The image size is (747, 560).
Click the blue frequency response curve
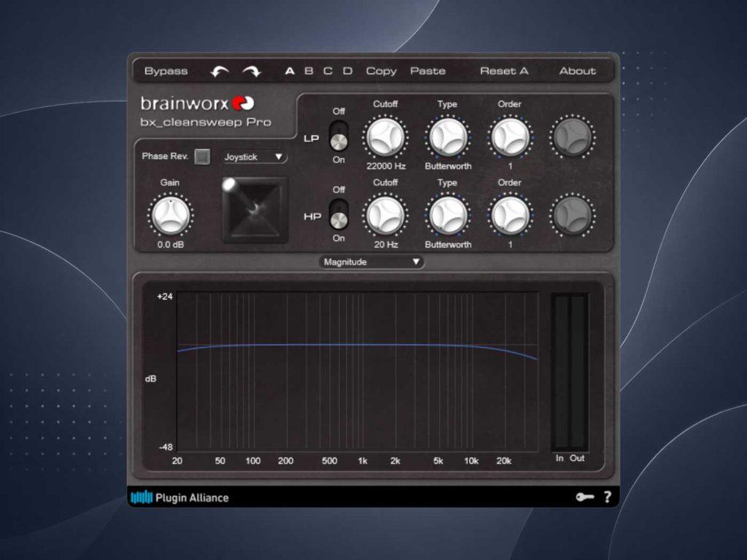pyautogui.click(x=357, y=345)
